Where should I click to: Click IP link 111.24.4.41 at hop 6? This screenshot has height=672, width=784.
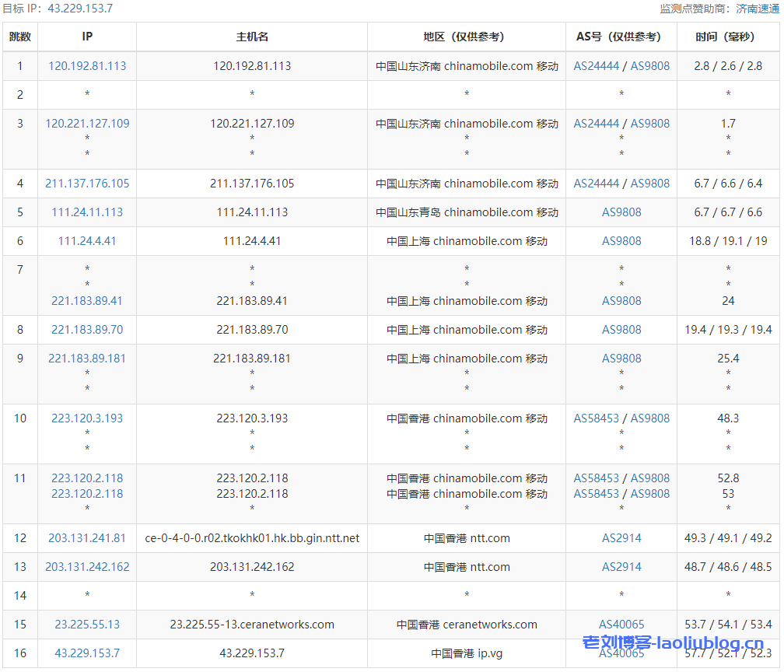[86, 241]
